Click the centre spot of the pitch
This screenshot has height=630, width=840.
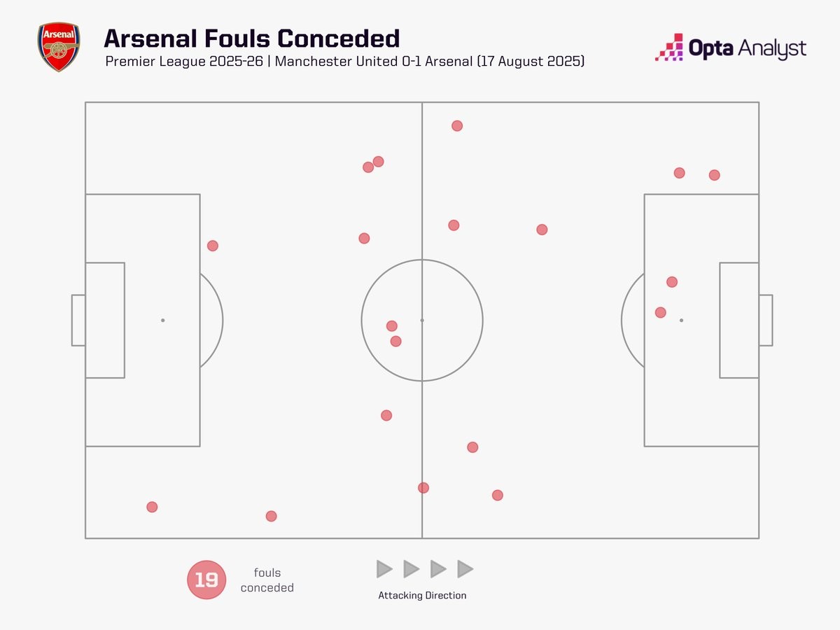(422, 320)
